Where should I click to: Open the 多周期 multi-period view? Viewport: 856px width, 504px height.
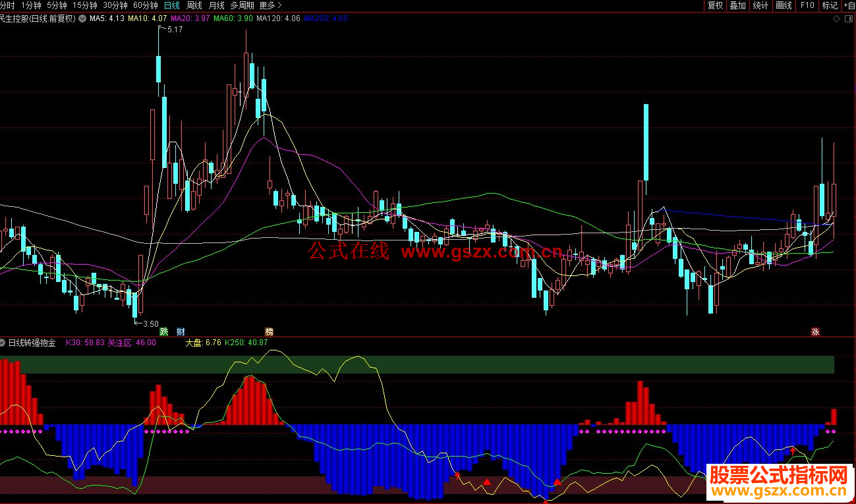pos(242,5)
